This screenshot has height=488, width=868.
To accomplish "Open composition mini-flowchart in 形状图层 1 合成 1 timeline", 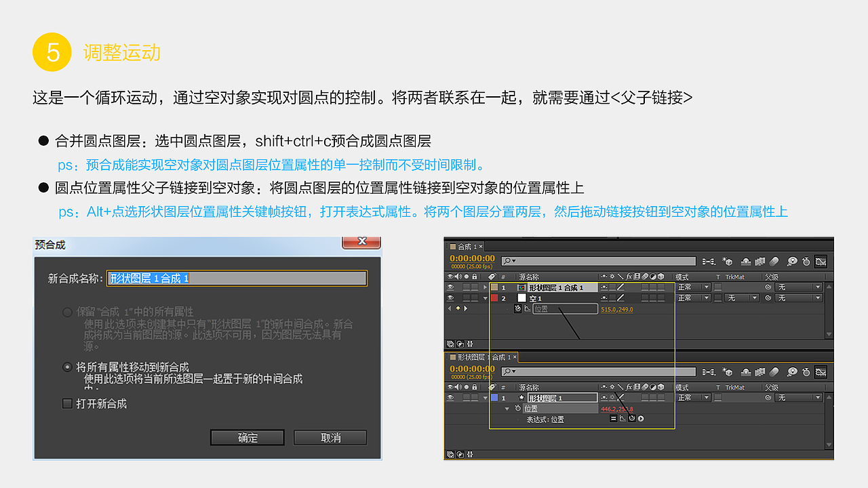I will point(709,372).
